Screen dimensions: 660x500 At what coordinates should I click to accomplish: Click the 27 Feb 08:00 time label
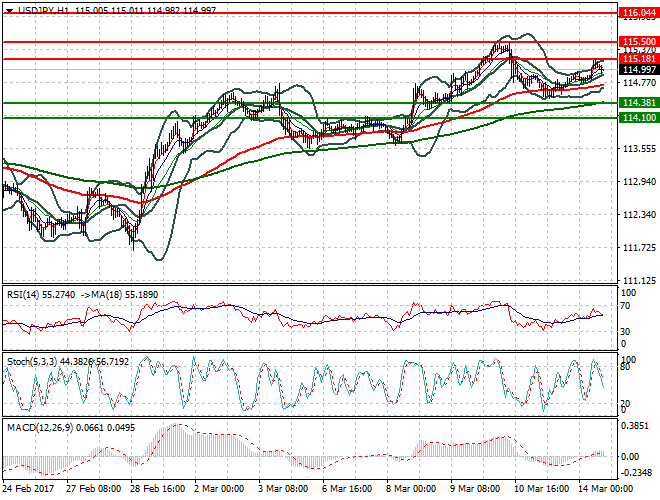94,489
